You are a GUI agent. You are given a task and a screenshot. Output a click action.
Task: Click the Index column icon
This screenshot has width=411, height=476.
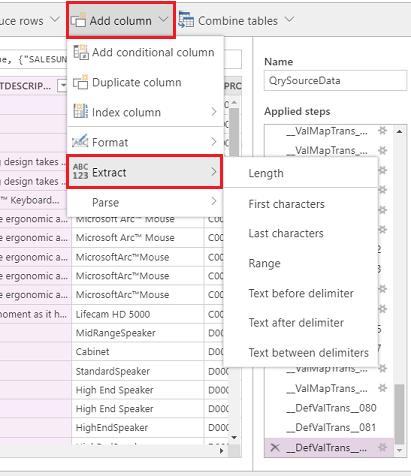[81, 112]
